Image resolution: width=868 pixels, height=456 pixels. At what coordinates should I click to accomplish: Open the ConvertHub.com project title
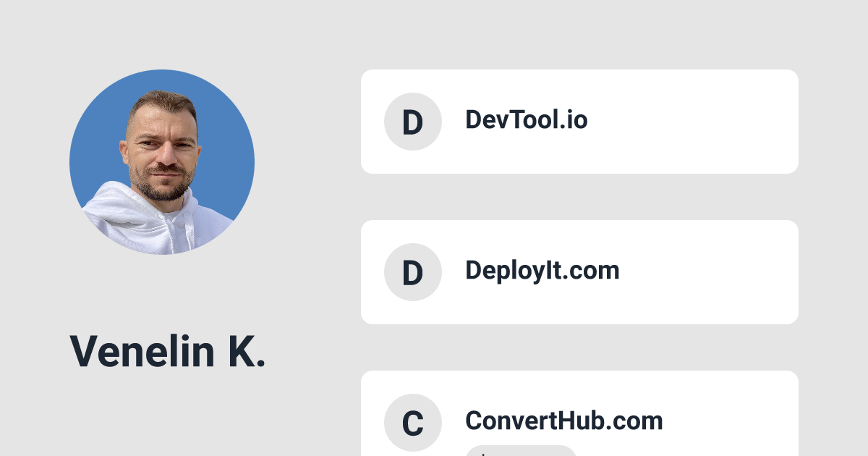point(563,421)
